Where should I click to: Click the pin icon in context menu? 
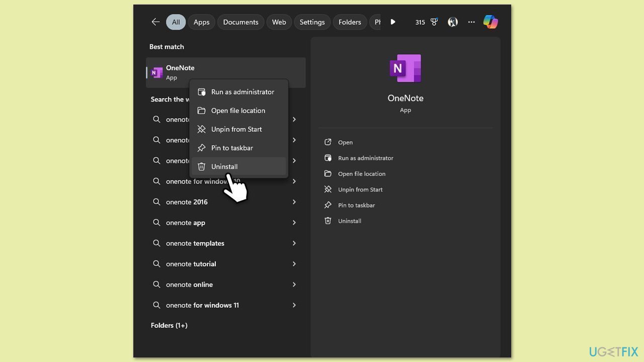coord(202,148)
